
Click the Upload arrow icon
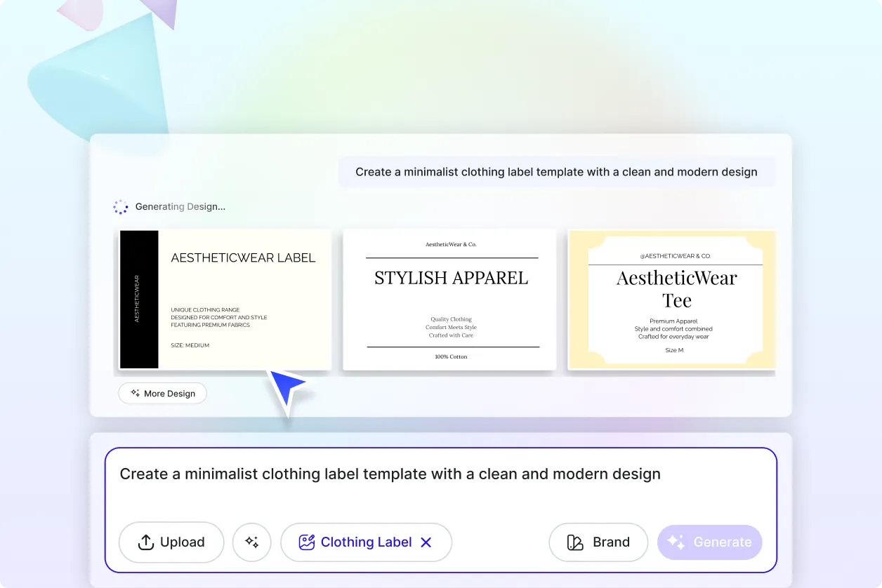145,542
